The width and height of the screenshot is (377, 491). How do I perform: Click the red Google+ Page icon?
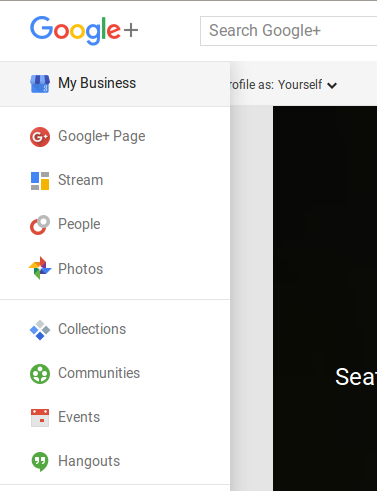pyautogui.click(x=40, y=137)
